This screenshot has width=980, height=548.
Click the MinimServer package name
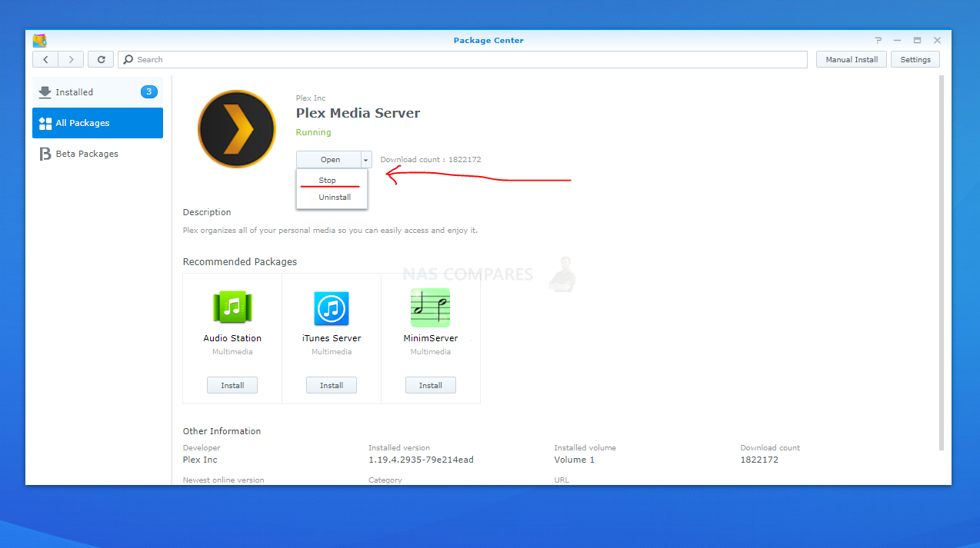[431, 338]
